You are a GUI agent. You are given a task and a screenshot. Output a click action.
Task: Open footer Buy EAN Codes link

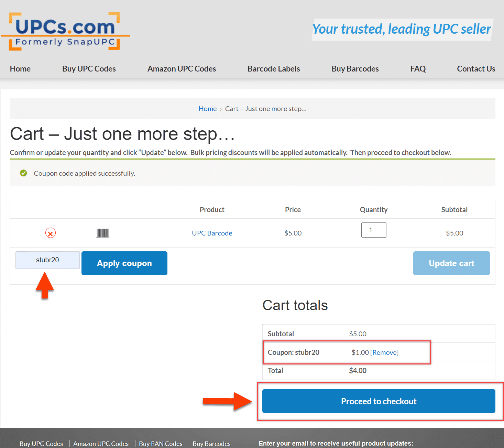(161, 444)
